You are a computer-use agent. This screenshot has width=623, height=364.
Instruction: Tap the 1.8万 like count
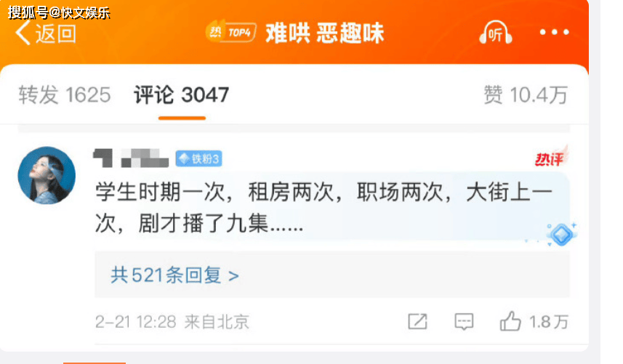coord(549,322)
